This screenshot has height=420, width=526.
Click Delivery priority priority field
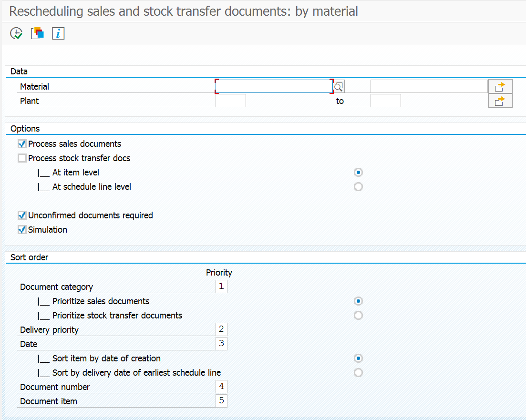pos(221,329)
